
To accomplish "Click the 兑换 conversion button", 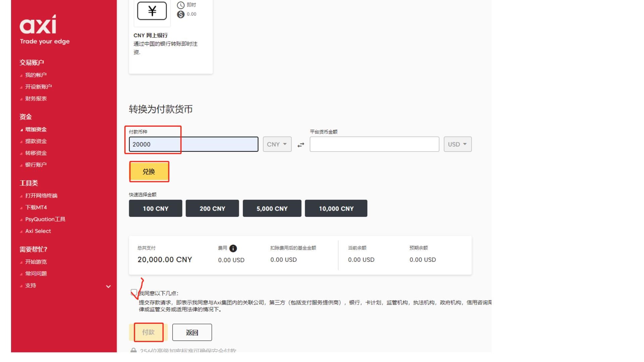I will click(149, 172).
